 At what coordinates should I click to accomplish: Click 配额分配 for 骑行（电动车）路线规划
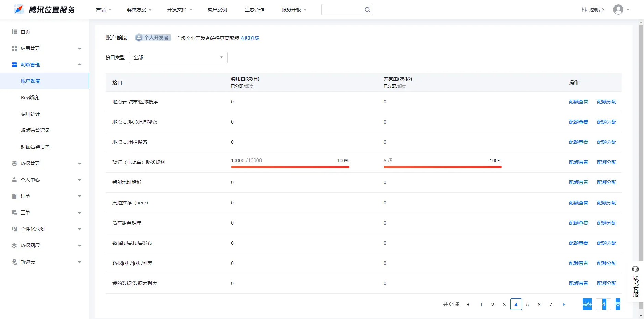tap(606, 162)
